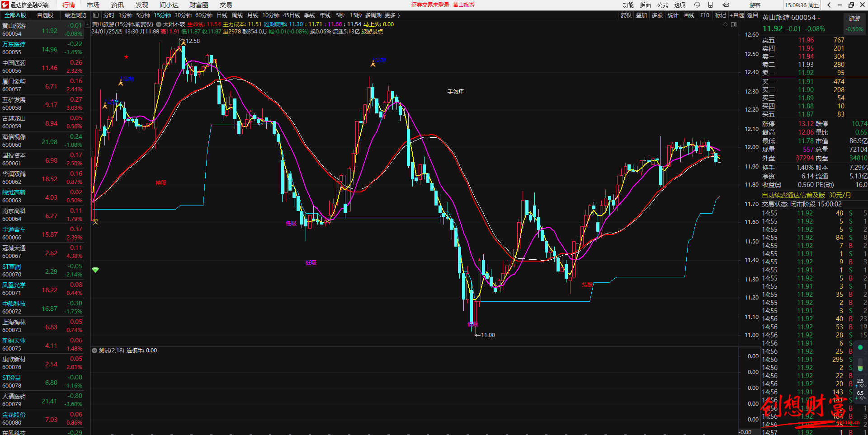Select 海信视像 in stock list

[x=42, y=141]
